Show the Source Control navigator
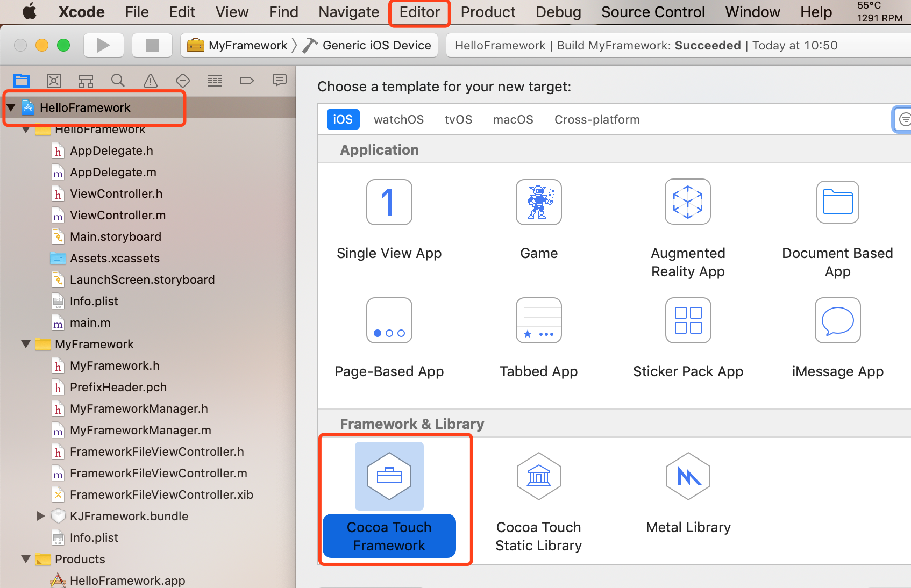This screenshot has height=588, width=911. 54,81
